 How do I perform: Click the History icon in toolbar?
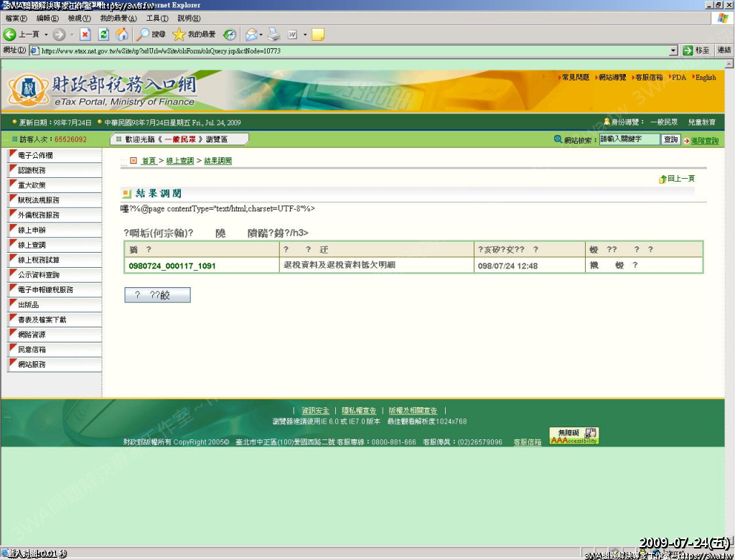(230, 34)
